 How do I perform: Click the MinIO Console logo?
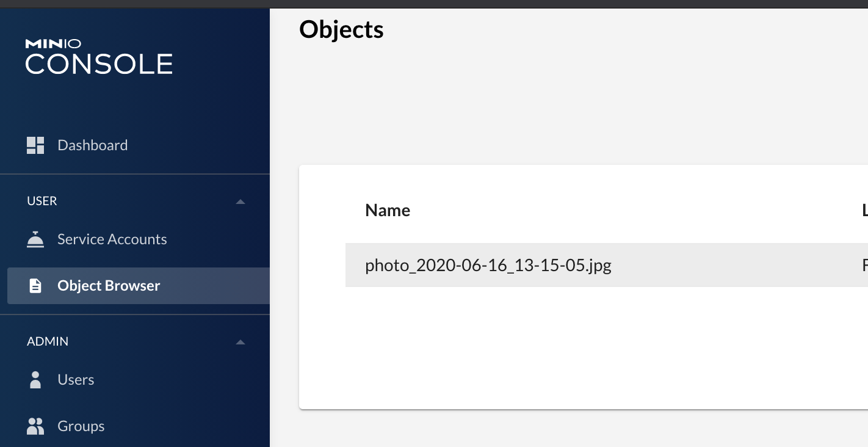(99, 57)
